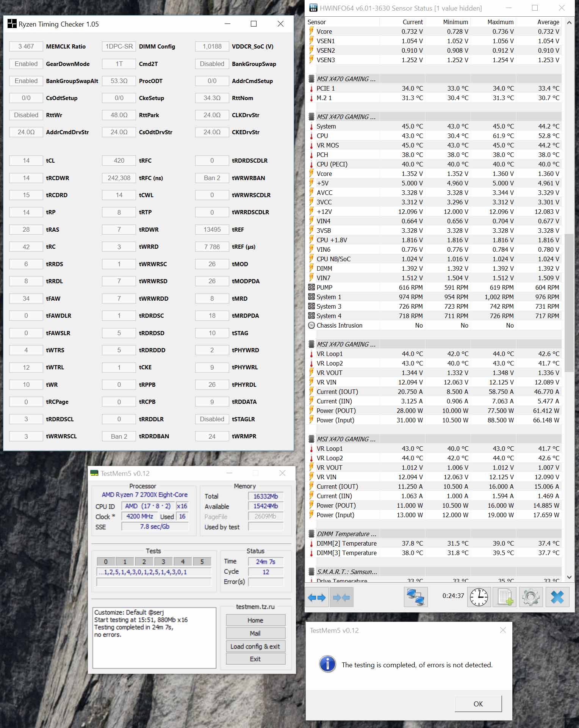Click the tWRMPR value field

coord(212,436)
